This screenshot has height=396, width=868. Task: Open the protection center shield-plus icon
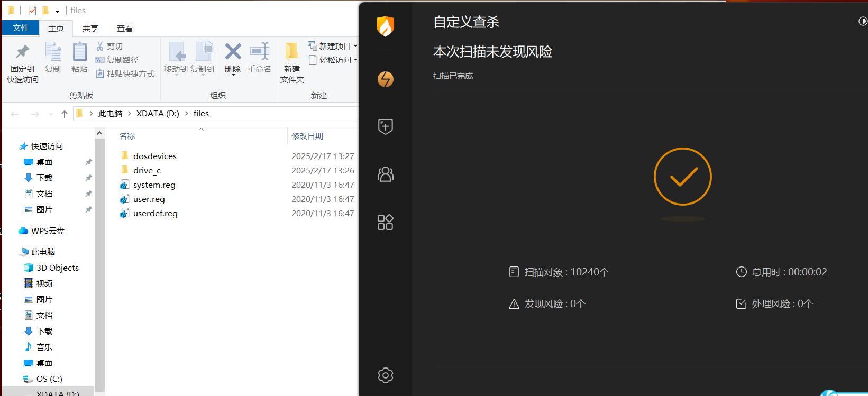click(386, 126)
